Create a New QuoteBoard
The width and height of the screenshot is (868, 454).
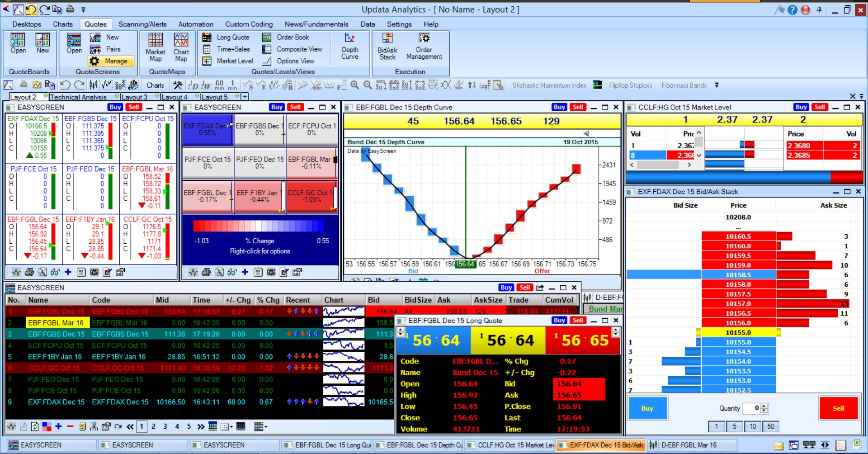(x=42, y=43)
